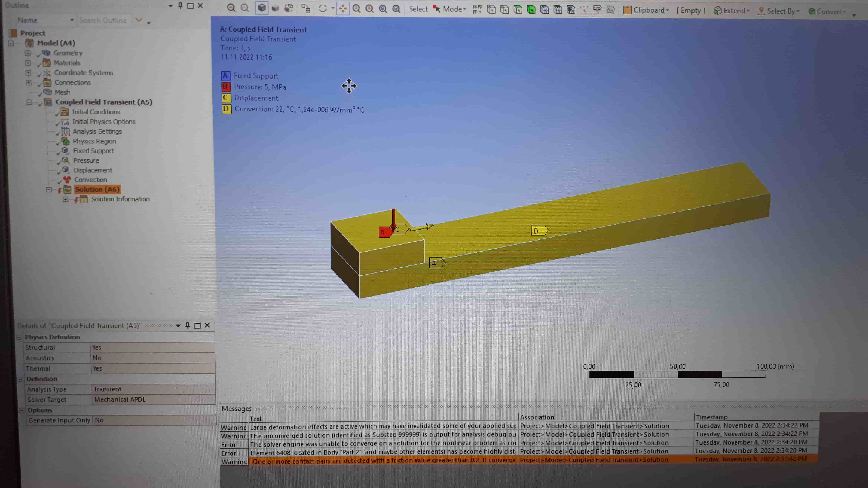Click the blue A Fixed Support legend swatch
Image resolution: width=868 pixels, height=488 pixels.
[x=225, y=76]
